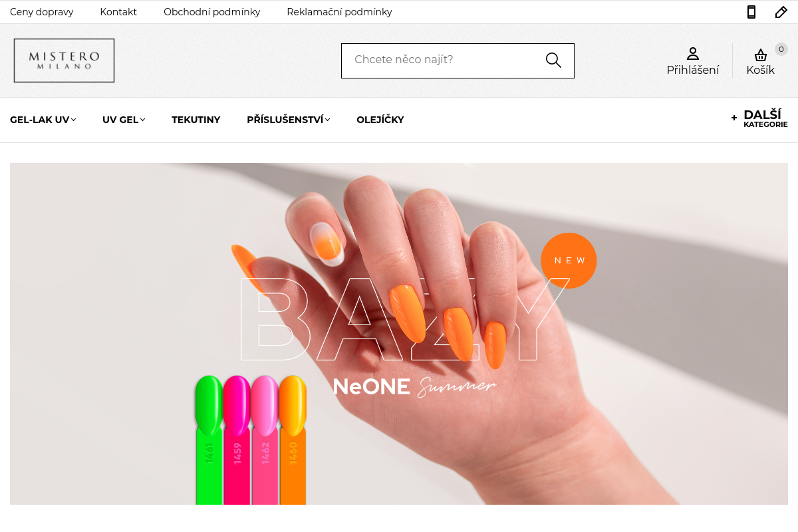
Task: Click the plus icon beside Další kategorie
Action: pyautogui.click(x=734, y=118)
